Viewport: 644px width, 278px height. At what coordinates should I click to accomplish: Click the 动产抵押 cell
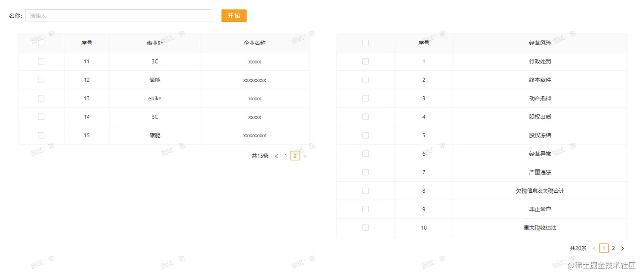(x=540, y=98)
